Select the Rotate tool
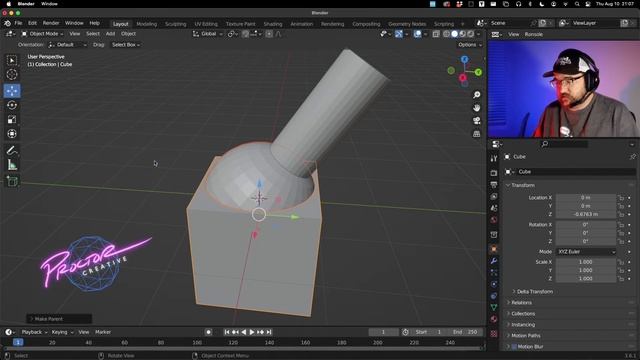The width and height of the screenshot is (640, 360). pos(12,105)
